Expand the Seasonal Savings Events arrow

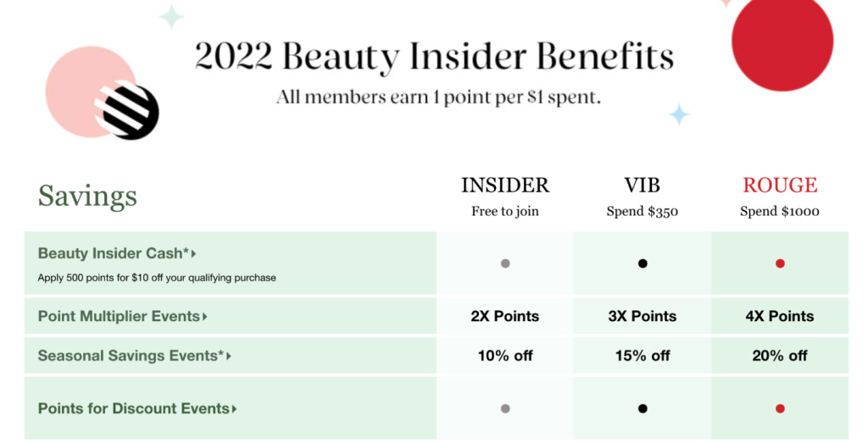229,356
